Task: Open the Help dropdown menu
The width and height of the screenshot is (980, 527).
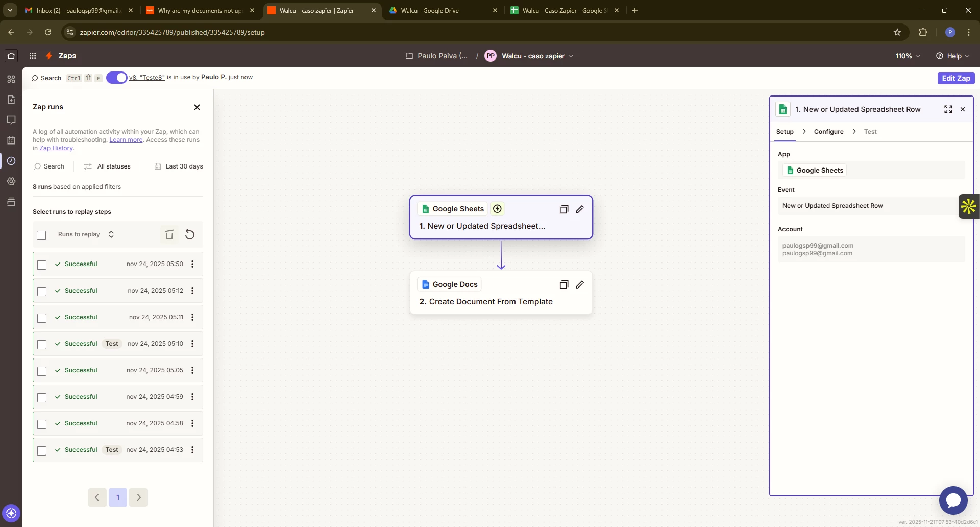Action: (x=952, y=56)
